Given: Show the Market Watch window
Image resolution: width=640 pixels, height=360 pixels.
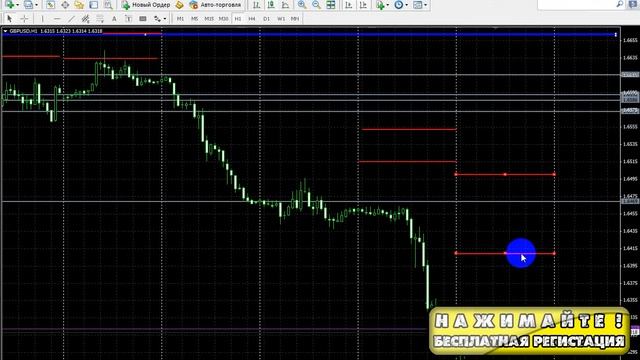Looking at the screenshot, I should tap(51, 5).
